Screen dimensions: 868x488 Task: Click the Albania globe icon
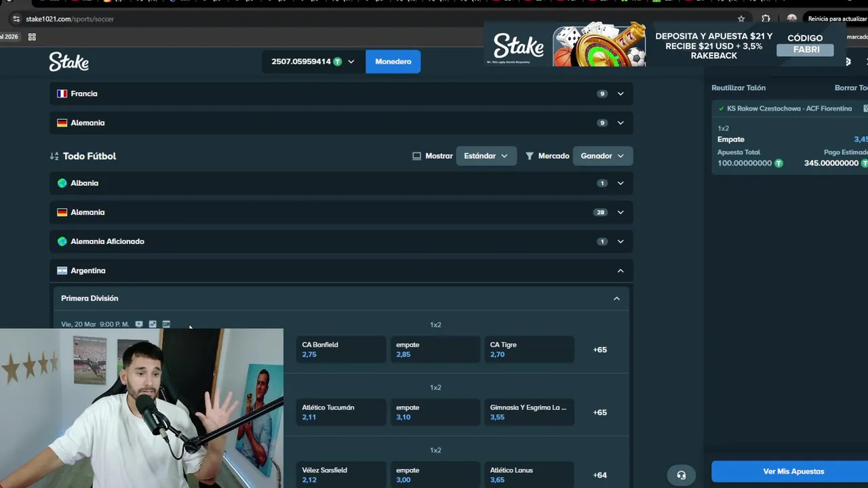pyautogui.click(x=62, y=183)
